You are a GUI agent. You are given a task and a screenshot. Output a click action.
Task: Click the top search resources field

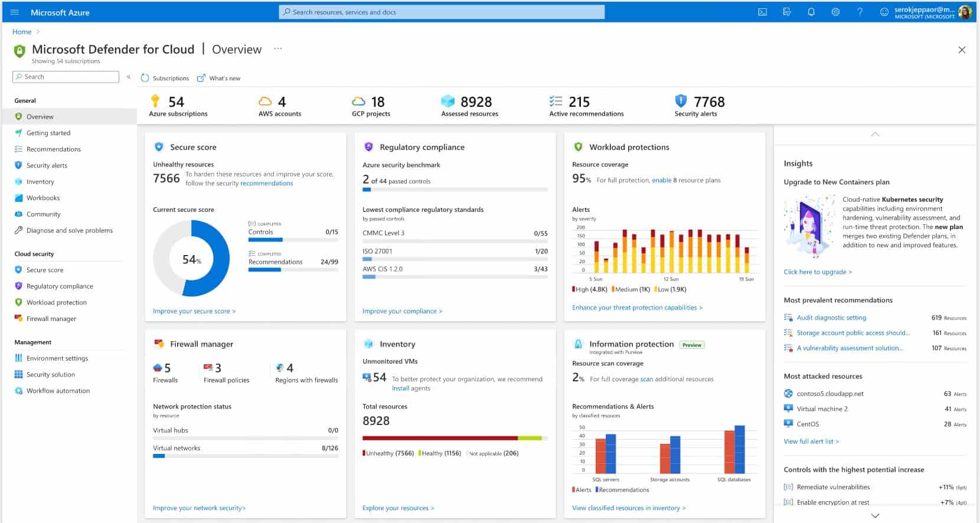[x=442, y=12]
